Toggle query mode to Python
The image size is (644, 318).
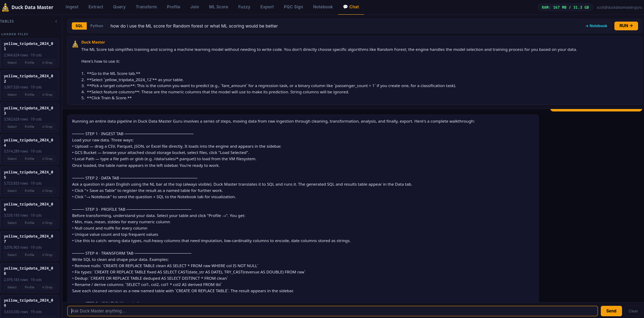pyautogui.click(x=97, y=26)
